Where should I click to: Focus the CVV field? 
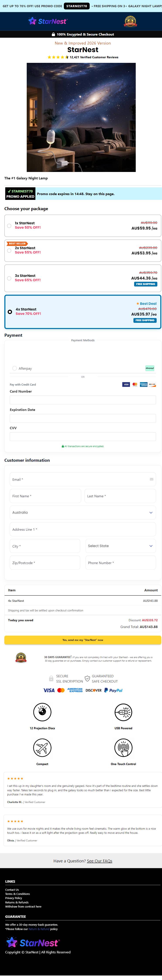pos(82,436)
